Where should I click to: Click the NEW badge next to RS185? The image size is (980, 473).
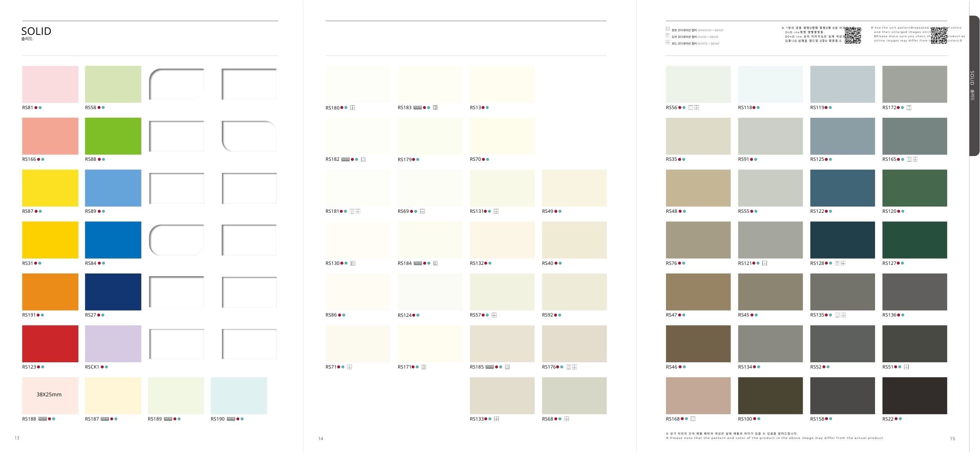(x=489, y=367)
